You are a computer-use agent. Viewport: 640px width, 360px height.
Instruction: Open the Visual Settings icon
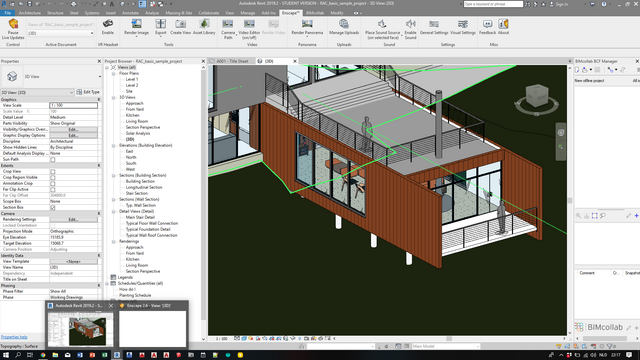[x=462, y=24]
